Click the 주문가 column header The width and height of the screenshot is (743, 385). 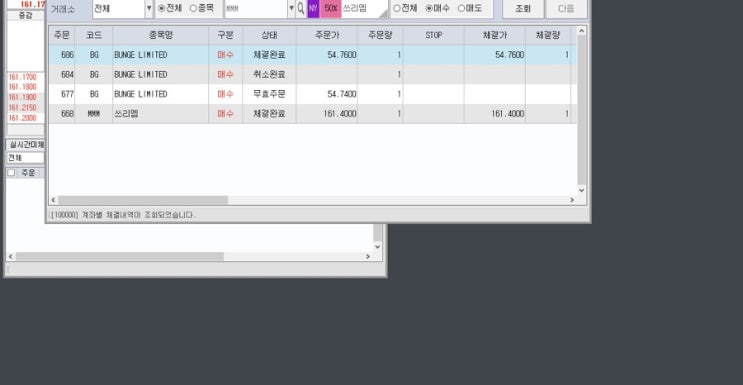[327, 35]
